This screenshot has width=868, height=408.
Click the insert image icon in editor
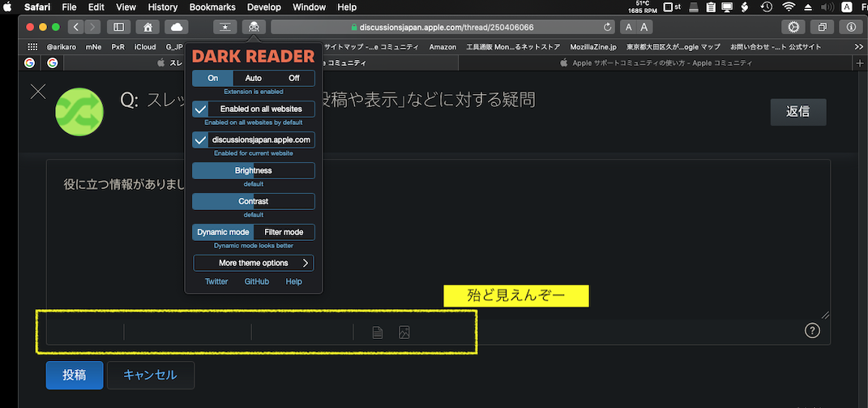404,332
